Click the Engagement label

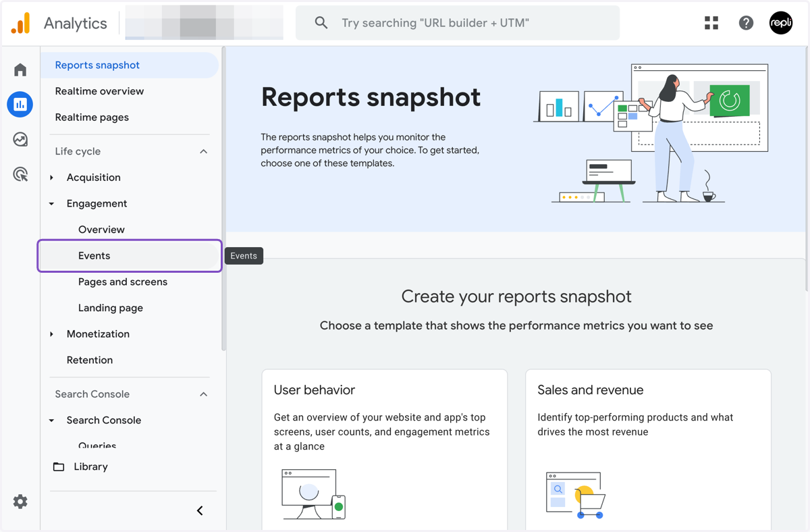click(x=97, y=204)
